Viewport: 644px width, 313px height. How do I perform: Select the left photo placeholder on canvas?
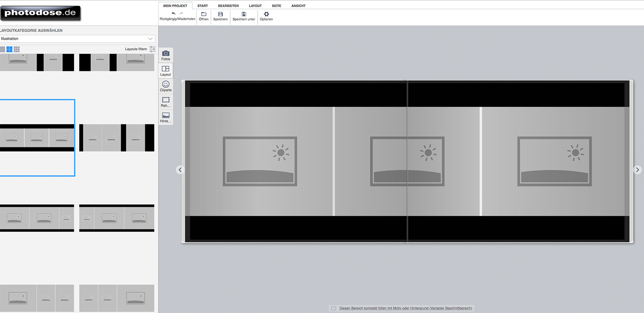(260, 161)
